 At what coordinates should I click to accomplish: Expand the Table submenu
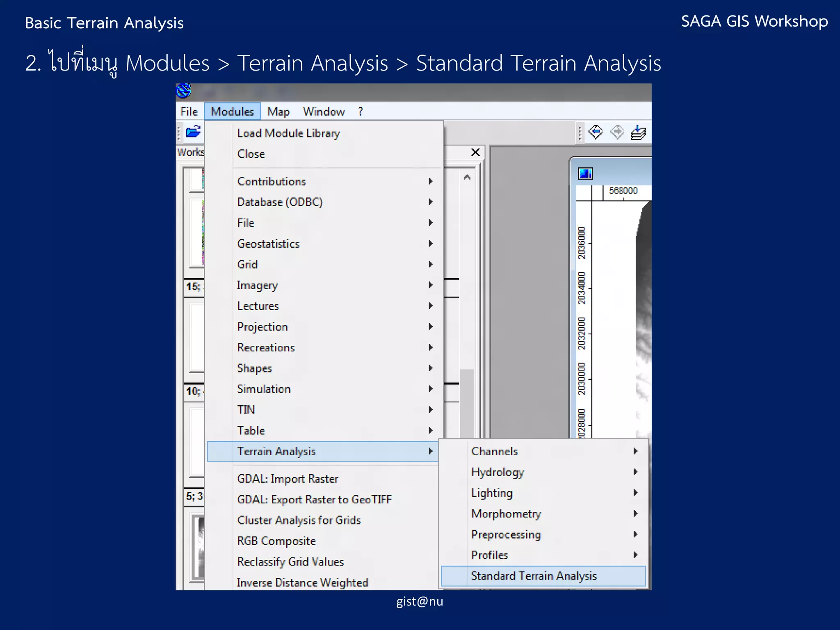(x=324, y=431)
